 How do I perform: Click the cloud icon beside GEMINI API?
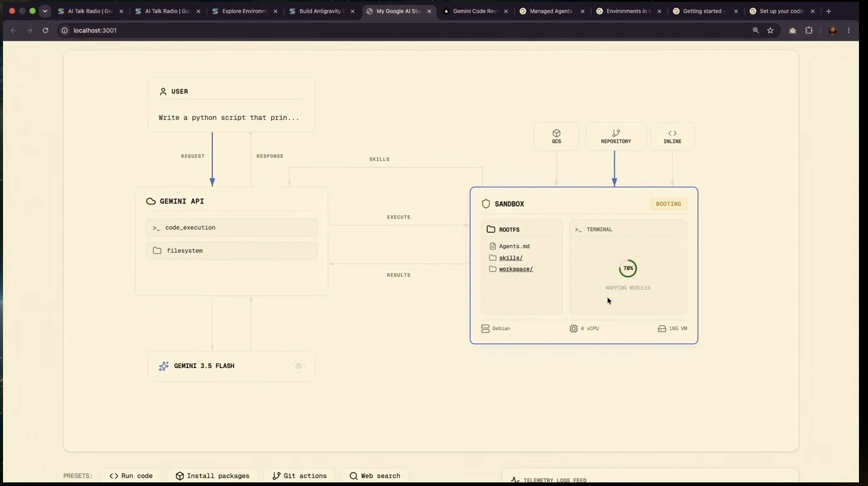point(151,201)
